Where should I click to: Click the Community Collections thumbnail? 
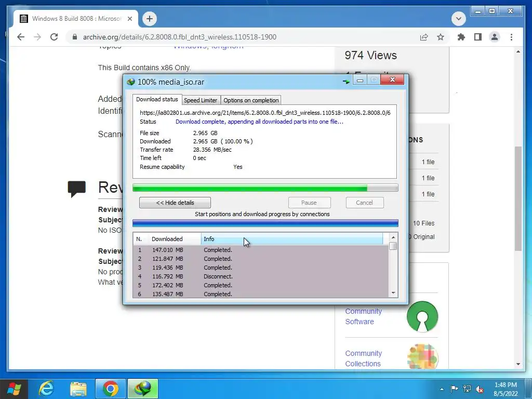pos(422,356)
